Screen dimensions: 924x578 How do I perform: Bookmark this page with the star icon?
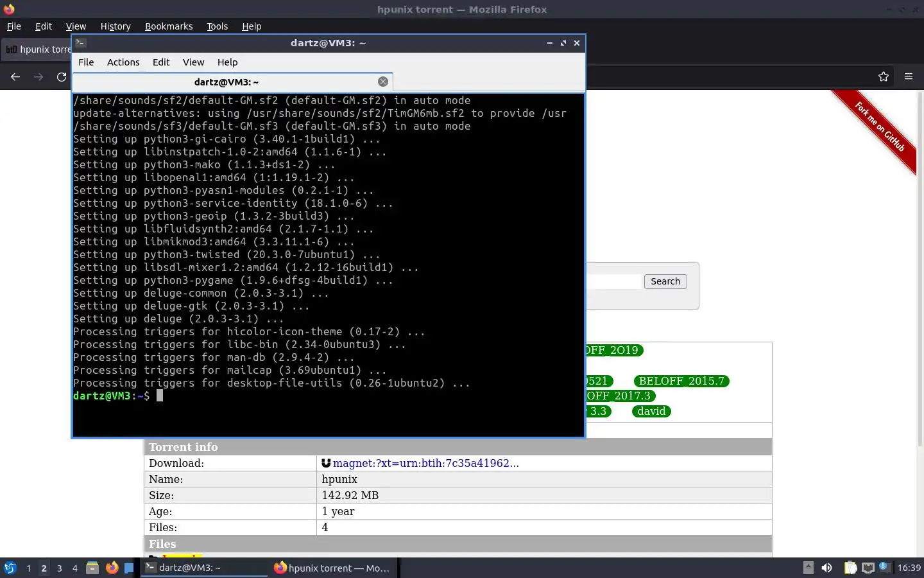point(884,76)
